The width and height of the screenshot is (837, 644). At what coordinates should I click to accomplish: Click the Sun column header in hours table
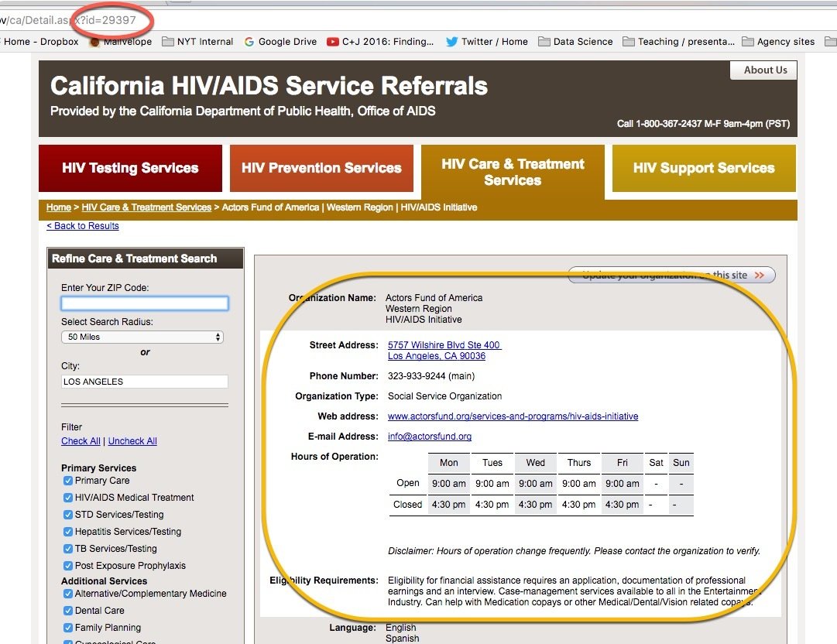pos(681,463)
